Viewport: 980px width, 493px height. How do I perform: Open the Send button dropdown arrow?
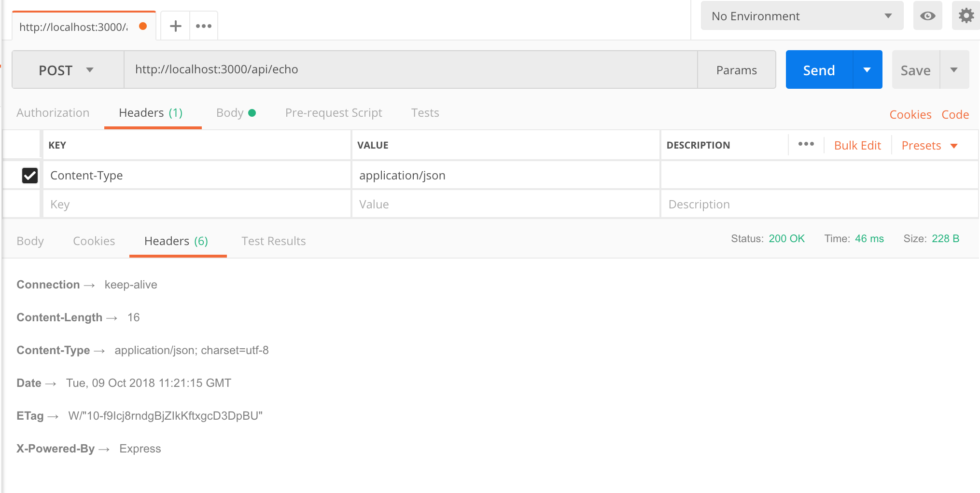pyautogui.click(x=868, y=70)
